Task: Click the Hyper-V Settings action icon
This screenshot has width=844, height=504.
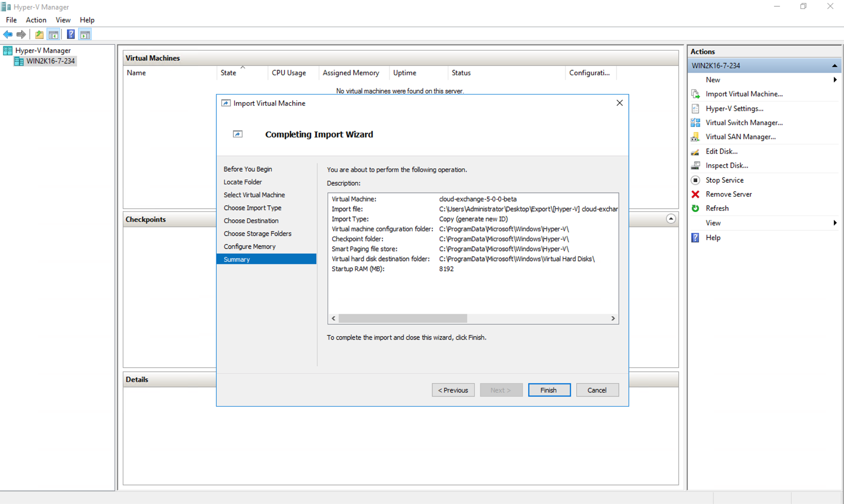Action: click(x=696, y=108)
